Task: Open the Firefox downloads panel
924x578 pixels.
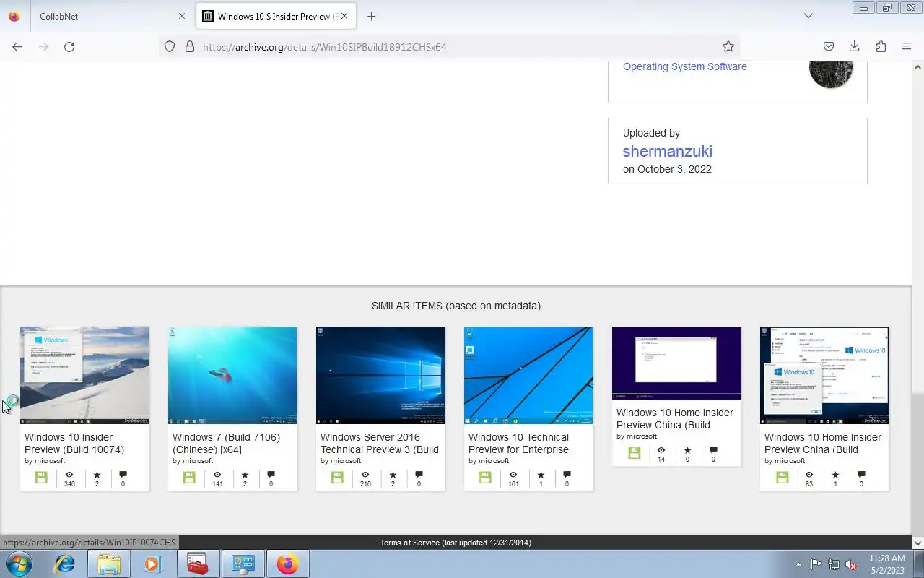Action: [855, 46]
